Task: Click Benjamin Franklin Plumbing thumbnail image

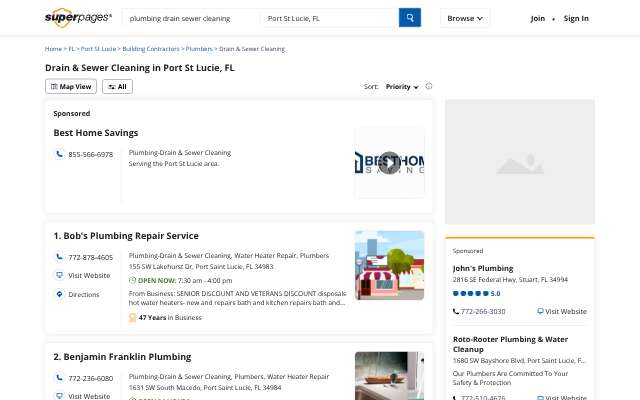Action: pos(389,376)
